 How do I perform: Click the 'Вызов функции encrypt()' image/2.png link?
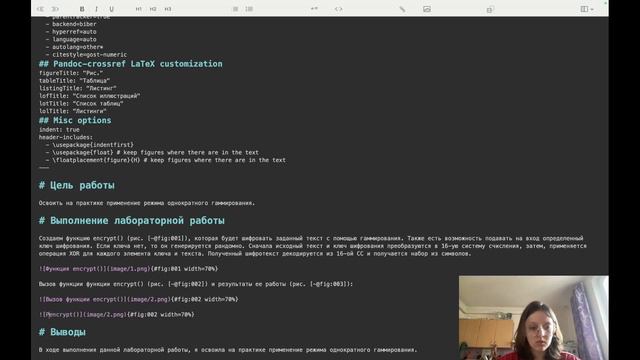point(138,300)
